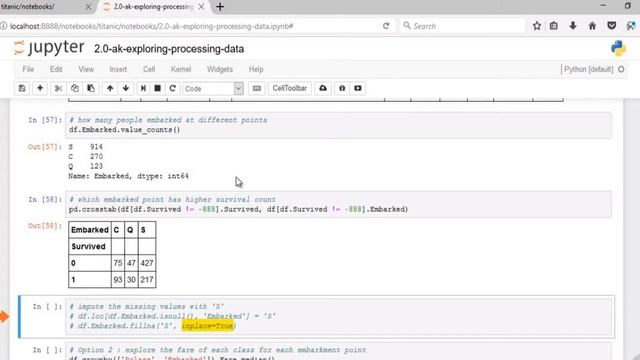Click value 123 in Out[57]

point(96,166)
